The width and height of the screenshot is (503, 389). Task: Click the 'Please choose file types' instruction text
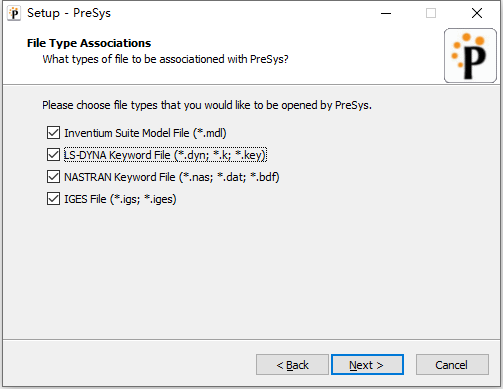[x=207, y=105]
